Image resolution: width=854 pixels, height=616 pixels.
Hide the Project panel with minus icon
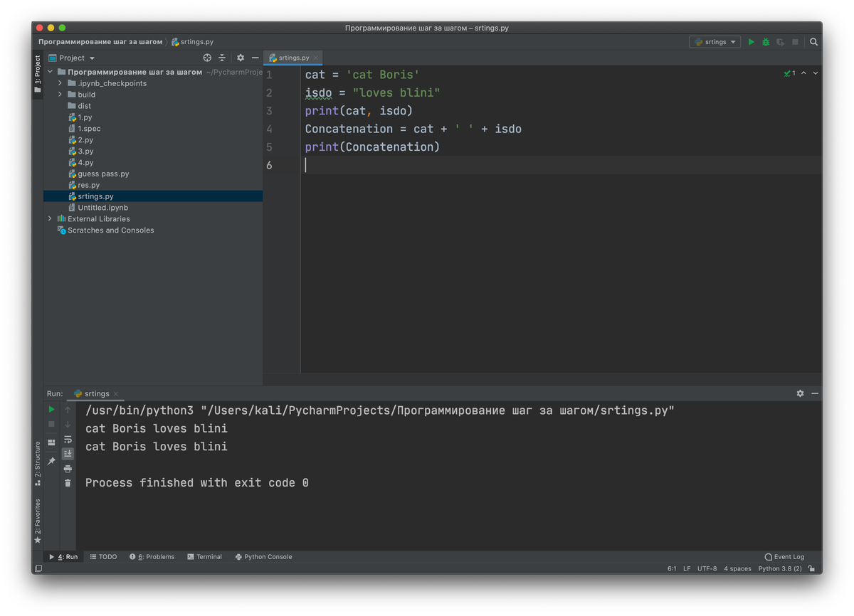255,58
